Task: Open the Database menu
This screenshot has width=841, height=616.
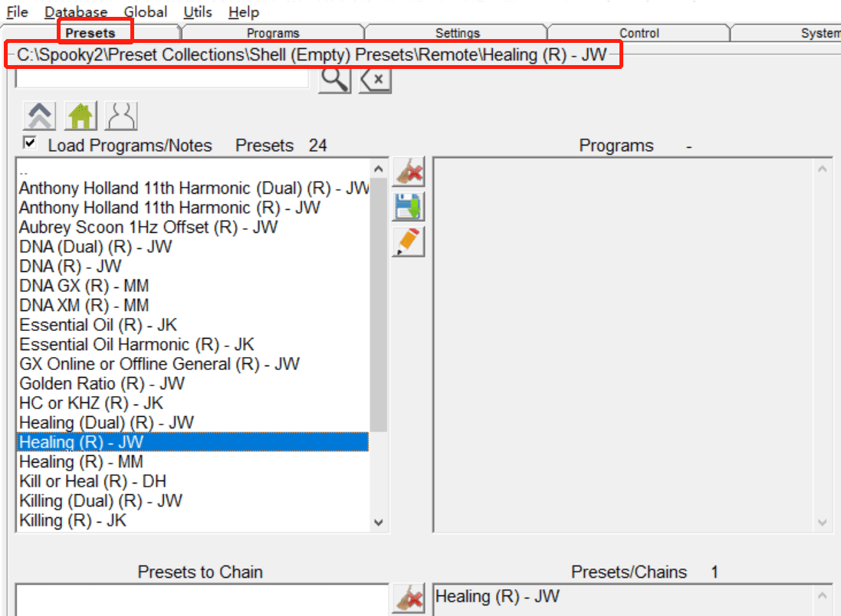Action: [76, 12]
